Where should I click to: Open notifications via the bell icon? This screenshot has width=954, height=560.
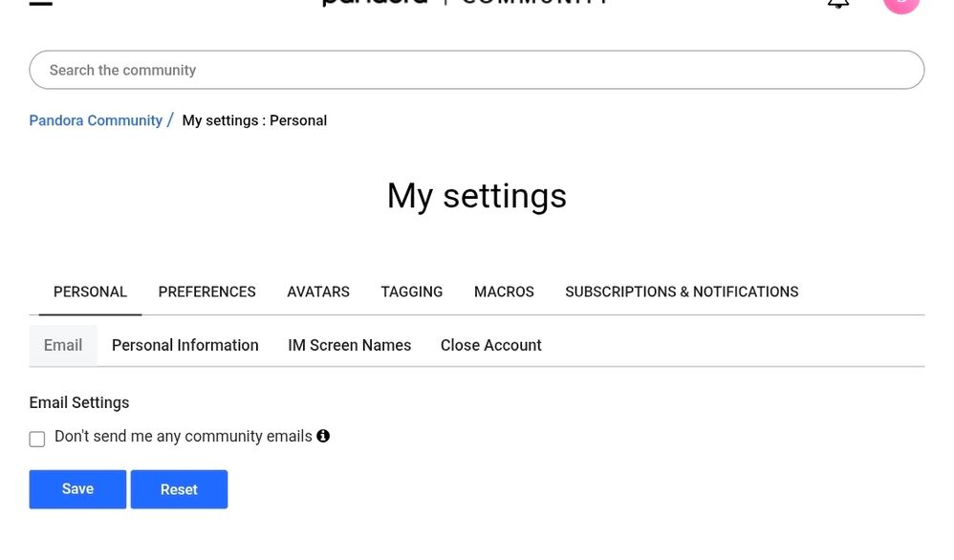click(838, 4)
